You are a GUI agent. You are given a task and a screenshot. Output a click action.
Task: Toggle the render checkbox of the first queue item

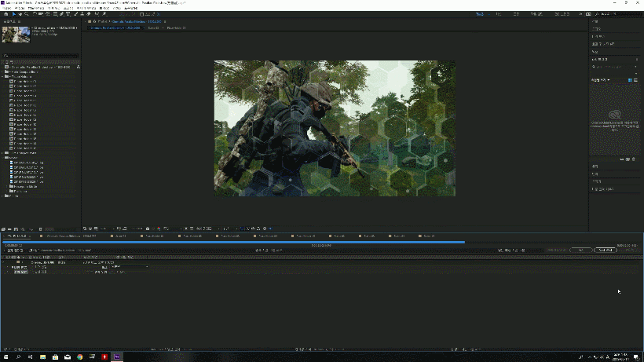tap(9, 261)
